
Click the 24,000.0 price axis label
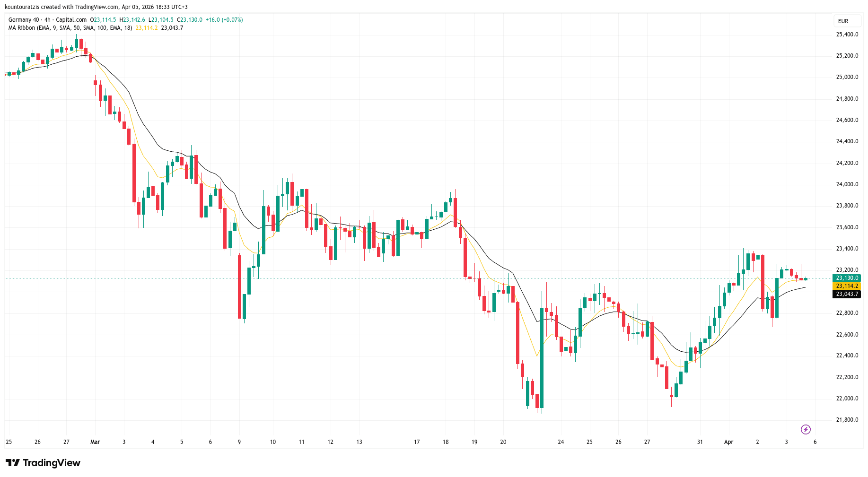point(847,184)
